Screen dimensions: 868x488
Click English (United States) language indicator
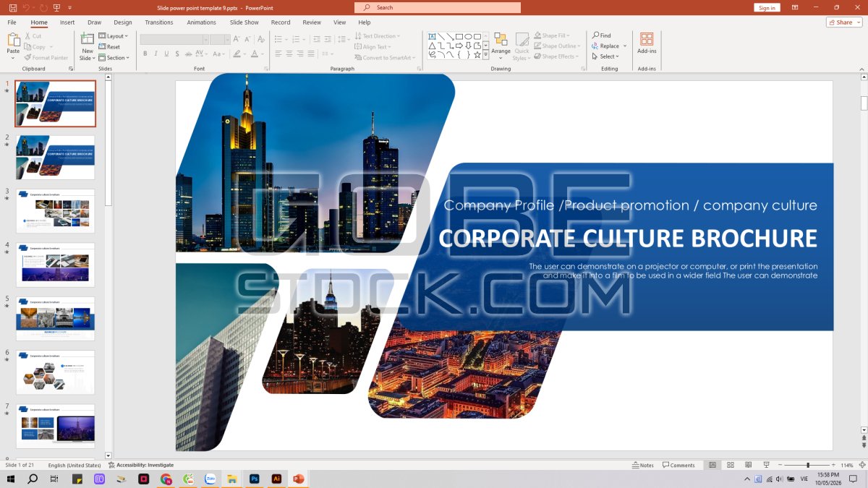coord(75,465)
